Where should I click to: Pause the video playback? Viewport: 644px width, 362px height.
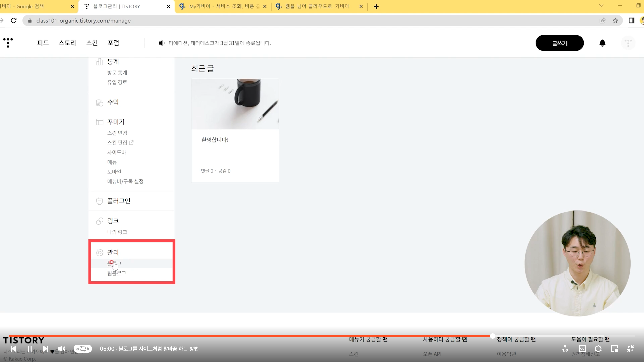[x=30, y=349]
